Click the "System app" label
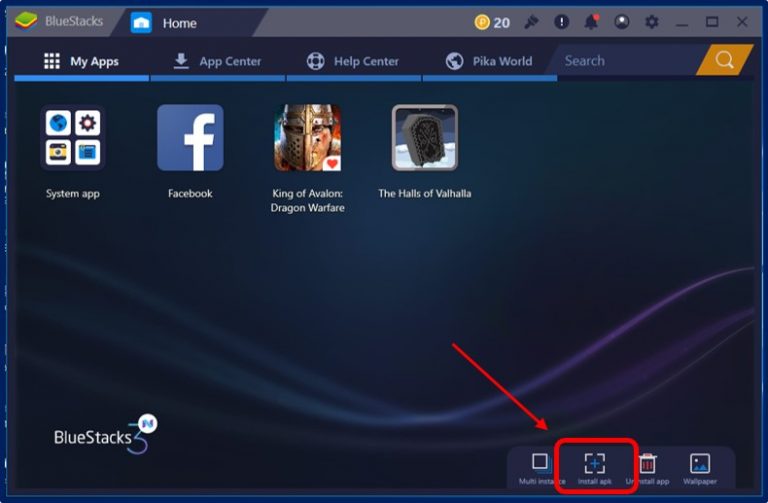 (73, 193)
